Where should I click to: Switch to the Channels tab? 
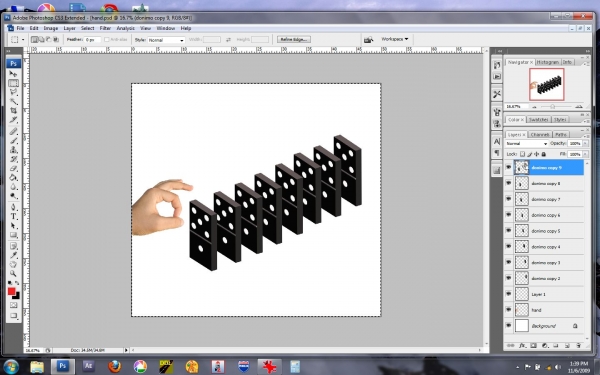[x=540, y=135]
